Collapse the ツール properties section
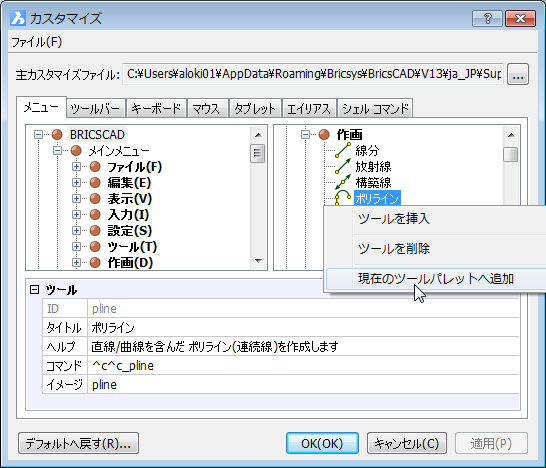 click(34, 289)
